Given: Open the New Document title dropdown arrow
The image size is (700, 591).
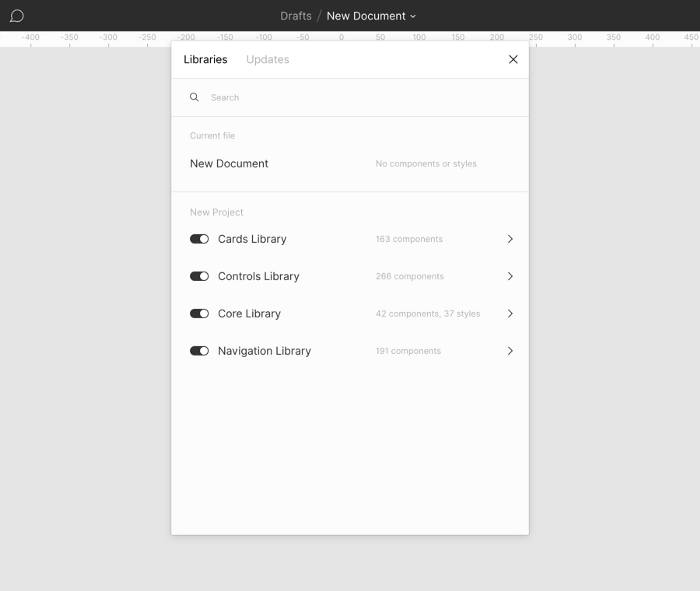Looking at the screenshot, I should point(413,17).
